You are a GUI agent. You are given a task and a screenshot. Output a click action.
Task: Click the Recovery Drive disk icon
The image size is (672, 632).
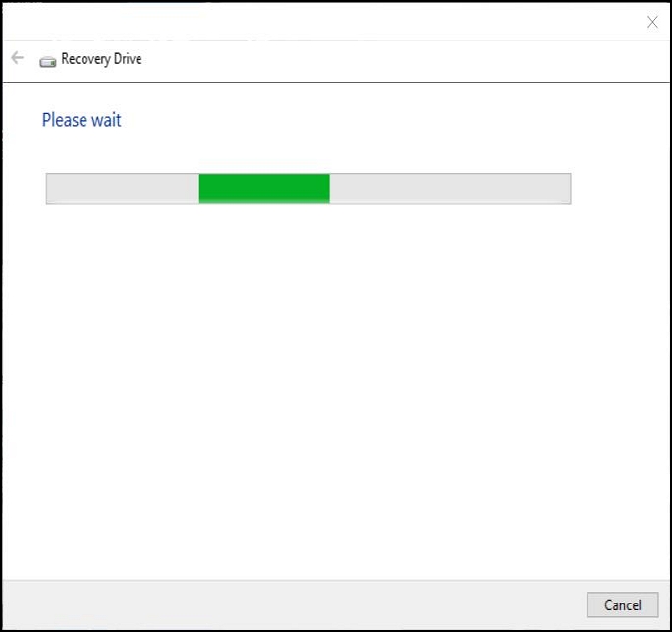pyautogui.click(x=48, y=62)
